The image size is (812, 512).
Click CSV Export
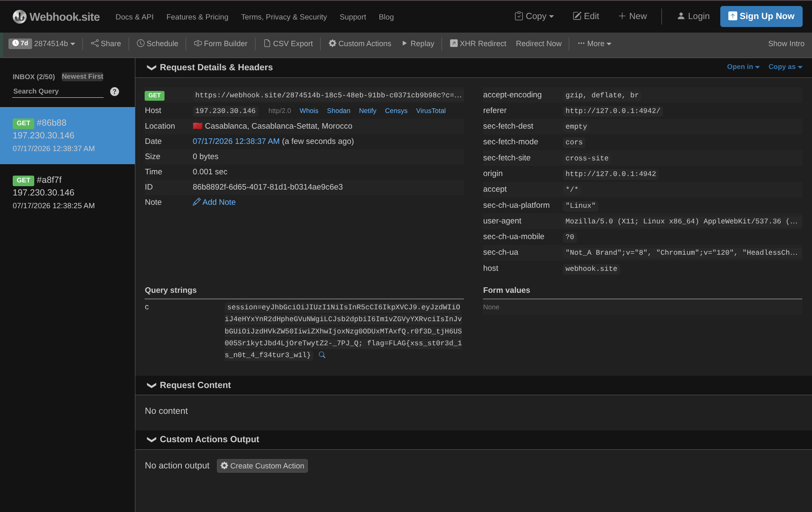pos(288,44)
